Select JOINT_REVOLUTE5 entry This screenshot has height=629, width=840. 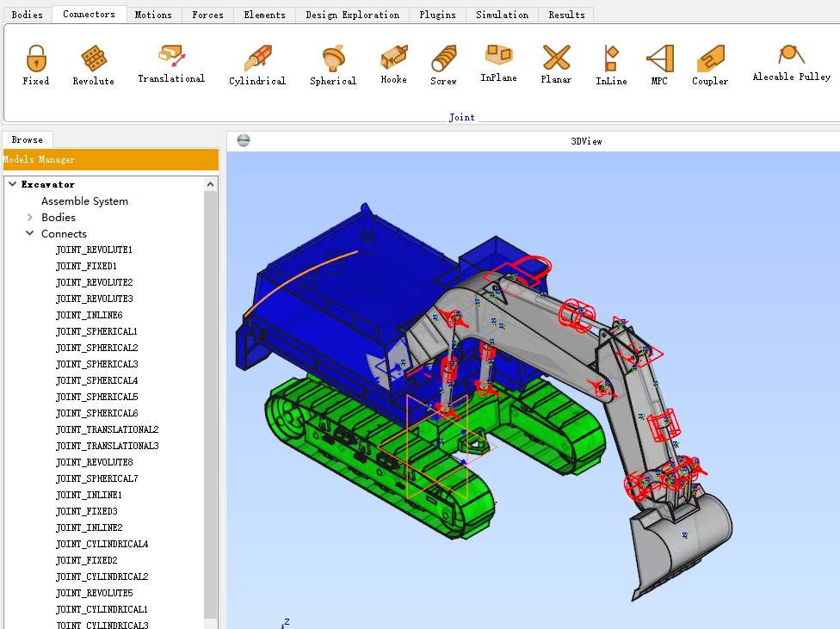click(95, 593)
